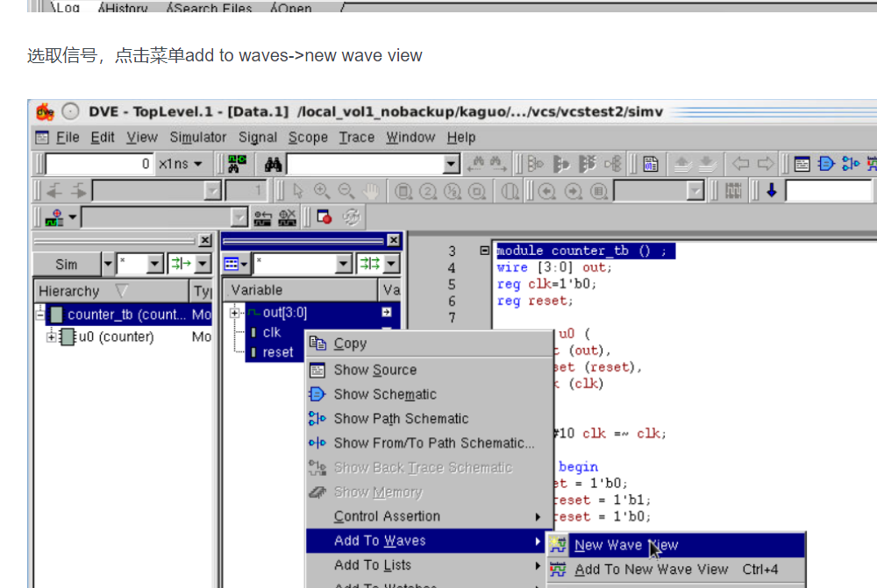Select the Zoom In magnifier tool
This screenshot has width=877, height=588.
click(322, 189)
